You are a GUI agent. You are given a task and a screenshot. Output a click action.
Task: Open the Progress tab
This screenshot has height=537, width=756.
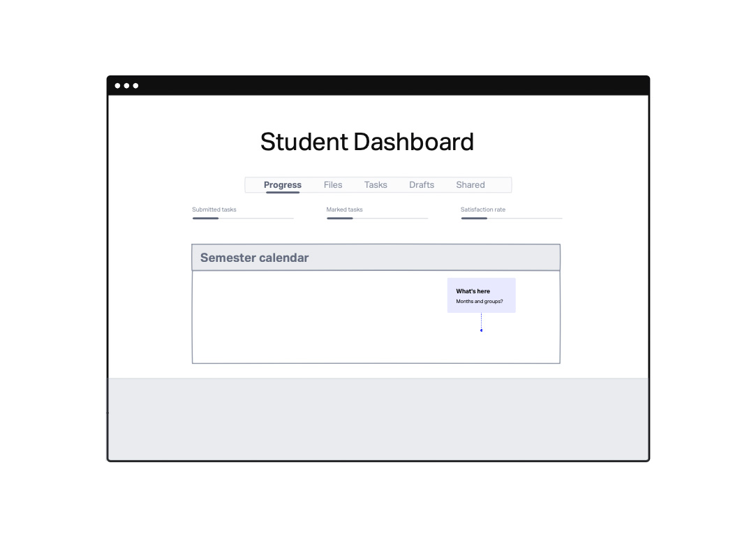283,185
